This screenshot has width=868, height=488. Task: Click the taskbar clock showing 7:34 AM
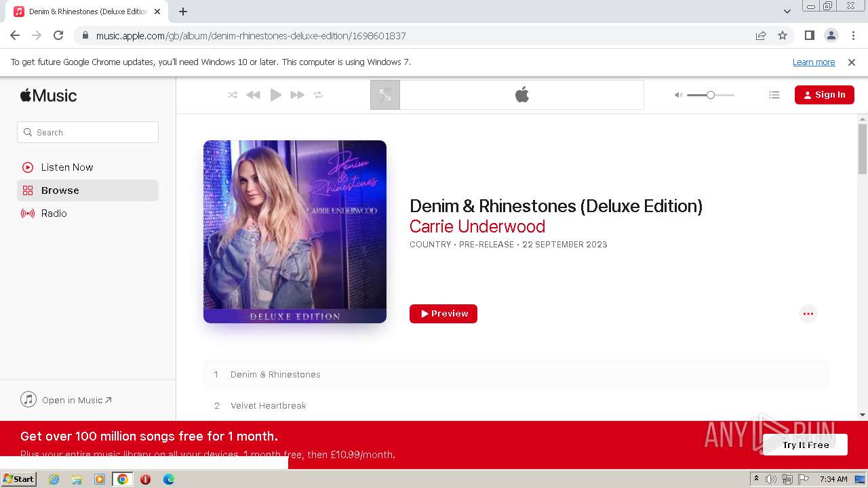point(833,479)
